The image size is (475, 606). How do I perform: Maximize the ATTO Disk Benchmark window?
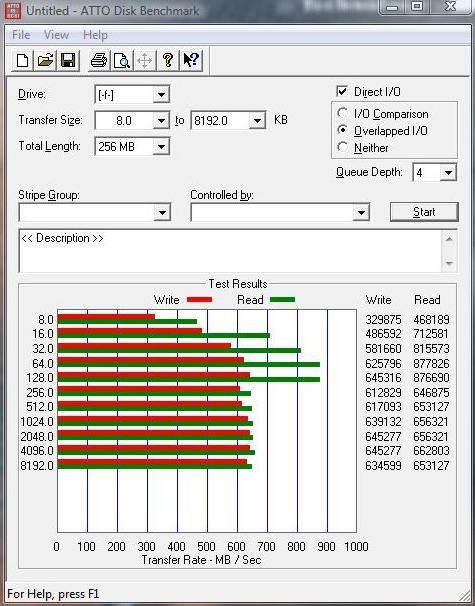tap(417, 7)
